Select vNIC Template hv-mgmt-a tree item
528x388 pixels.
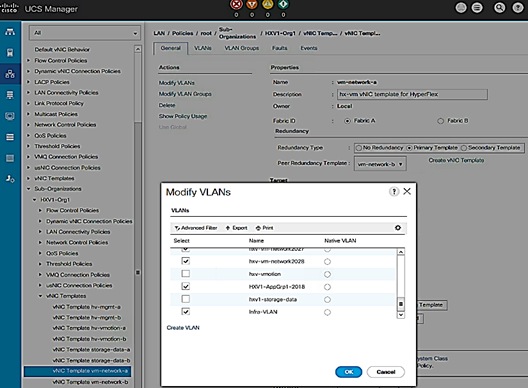[x=87, y=307]
